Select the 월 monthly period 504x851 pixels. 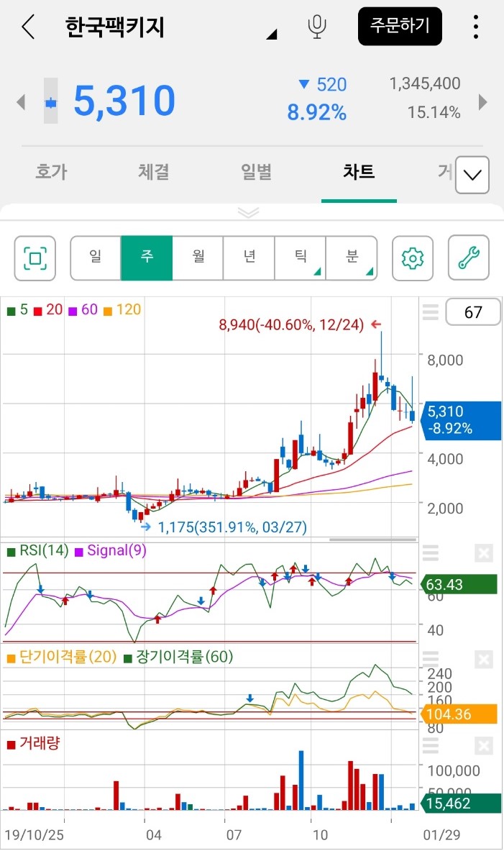pos(198,258)
